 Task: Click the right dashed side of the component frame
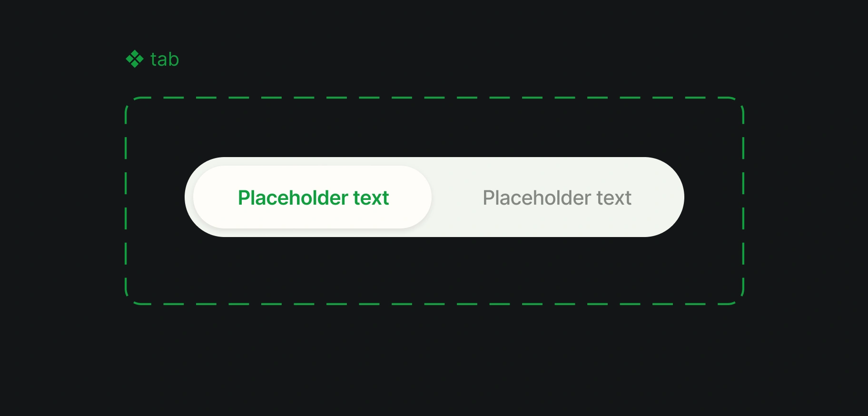point(743,201)
